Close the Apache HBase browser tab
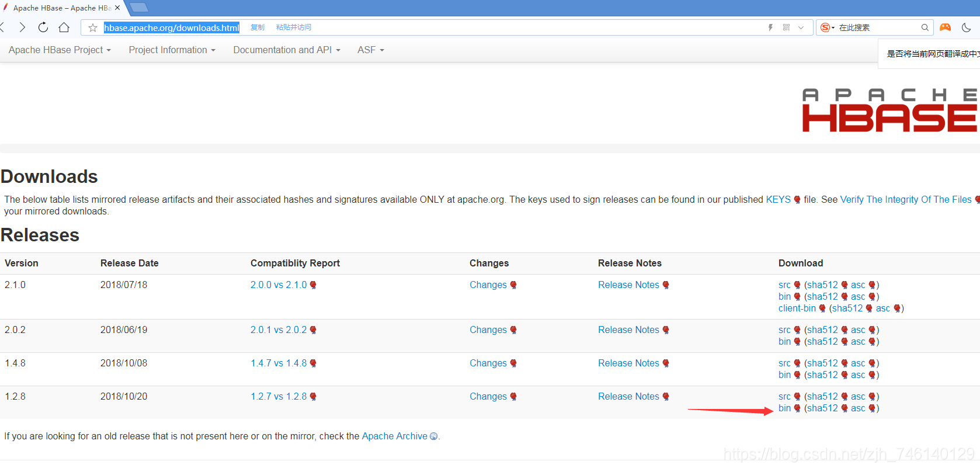Screen dimensions: 980x468 [117, 8]
